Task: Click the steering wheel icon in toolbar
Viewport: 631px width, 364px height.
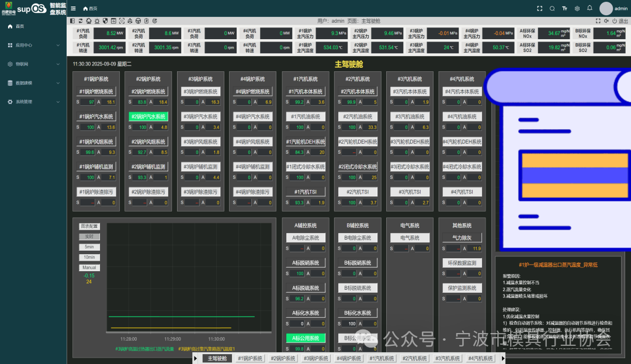Action: pyautogui.click(x=138, y=21)
